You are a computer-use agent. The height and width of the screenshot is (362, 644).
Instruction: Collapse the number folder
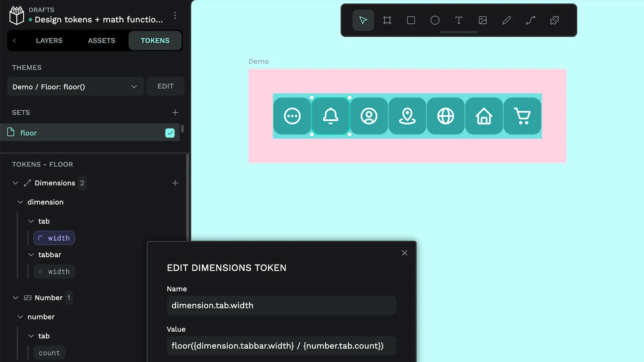click(20, 317)
